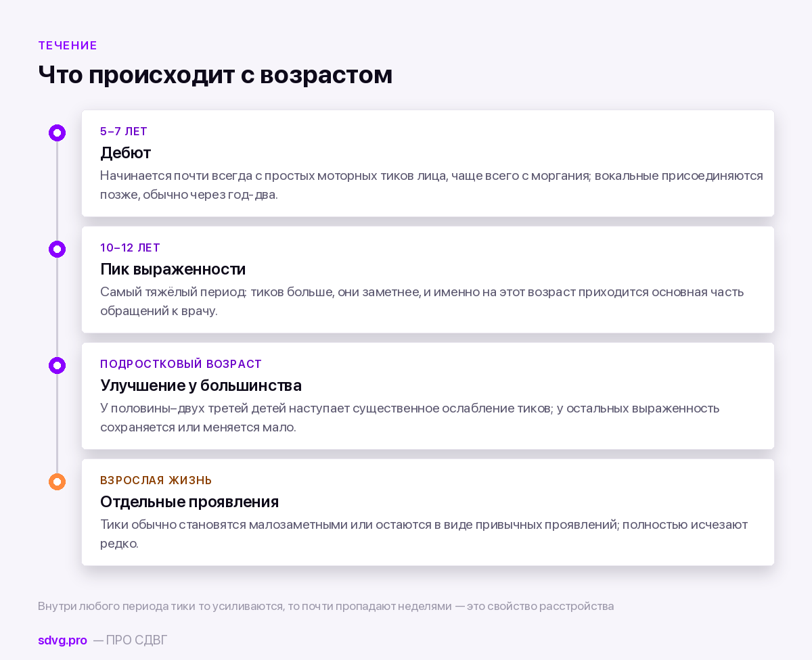Click the '5–7 ЛЕТ' age label

[x=124, y=131]
